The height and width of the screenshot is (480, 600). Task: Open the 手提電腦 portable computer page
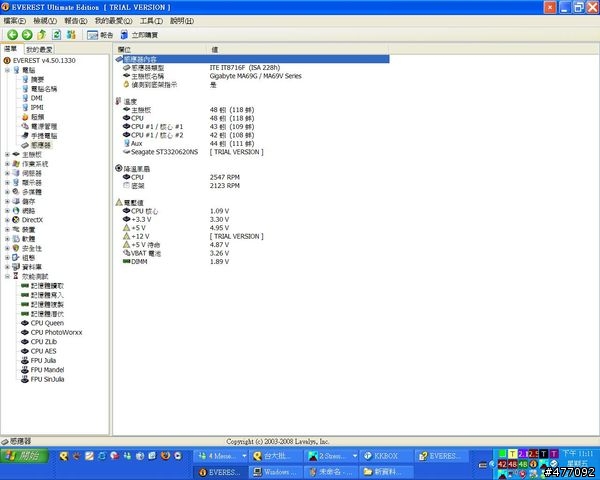(39, 136)
